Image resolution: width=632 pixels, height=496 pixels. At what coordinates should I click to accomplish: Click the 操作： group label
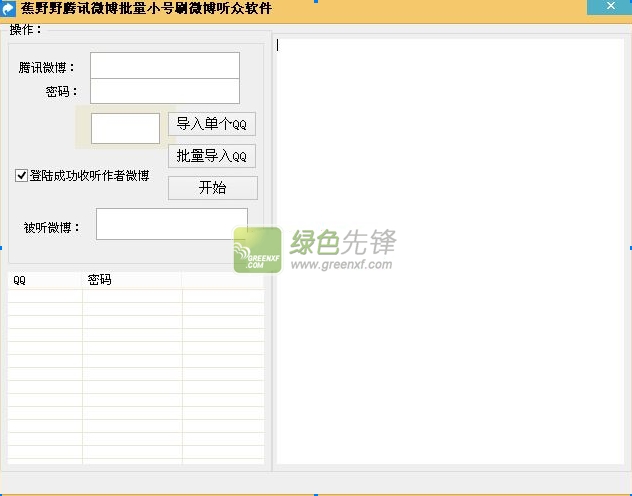[x=25, y=29]
